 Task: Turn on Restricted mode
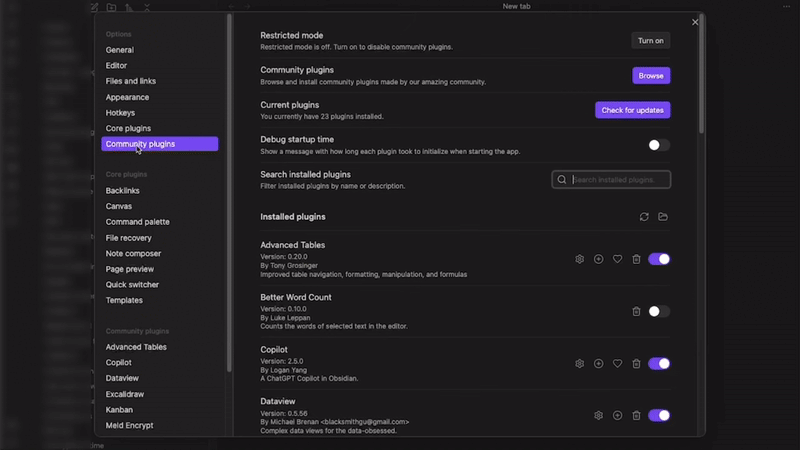[651, 41]
